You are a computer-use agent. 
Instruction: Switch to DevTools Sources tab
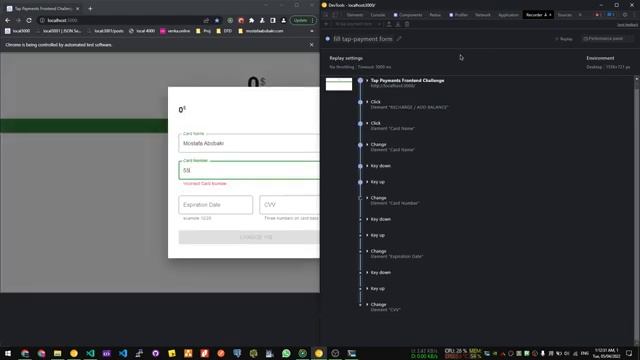click(564, 15)
